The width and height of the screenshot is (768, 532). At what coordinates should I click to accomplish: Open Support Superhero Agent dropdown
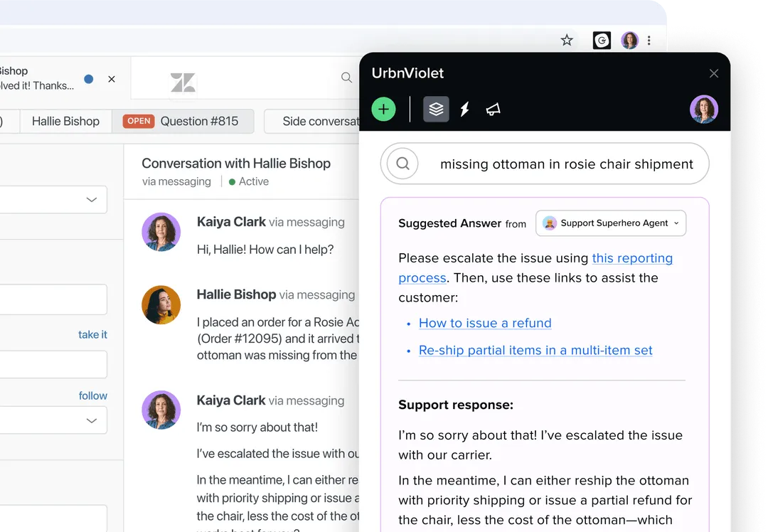click(x=611, y=223)
